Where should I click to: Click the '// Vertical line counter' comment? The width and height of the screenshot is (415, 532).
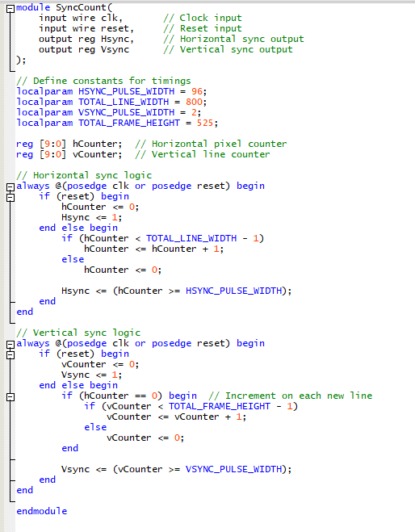[x=203, y=154]
